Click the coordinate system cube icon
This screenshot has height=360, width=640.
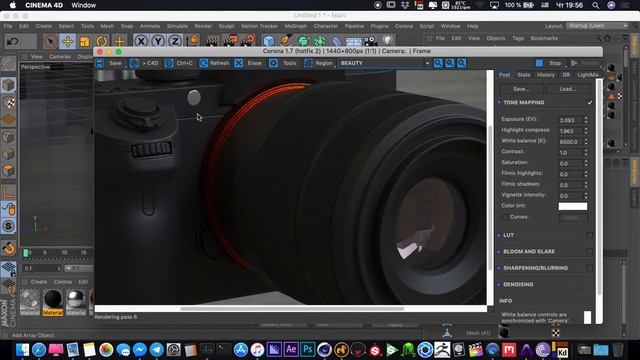tap(193, 41)
